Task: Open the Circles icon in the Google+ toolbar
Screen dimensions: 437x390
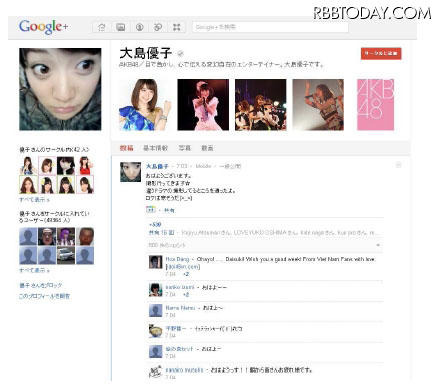Action: (x=158, y=27)
